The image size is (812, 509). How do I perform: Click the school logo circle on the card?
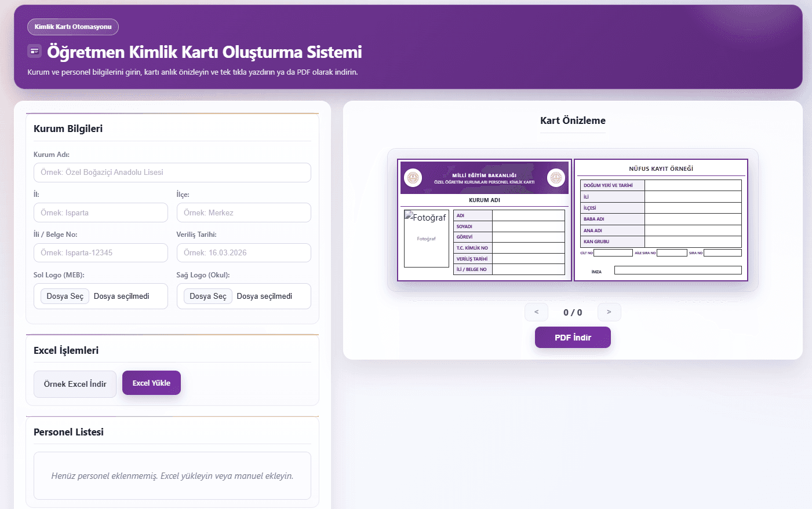point(556,178)
